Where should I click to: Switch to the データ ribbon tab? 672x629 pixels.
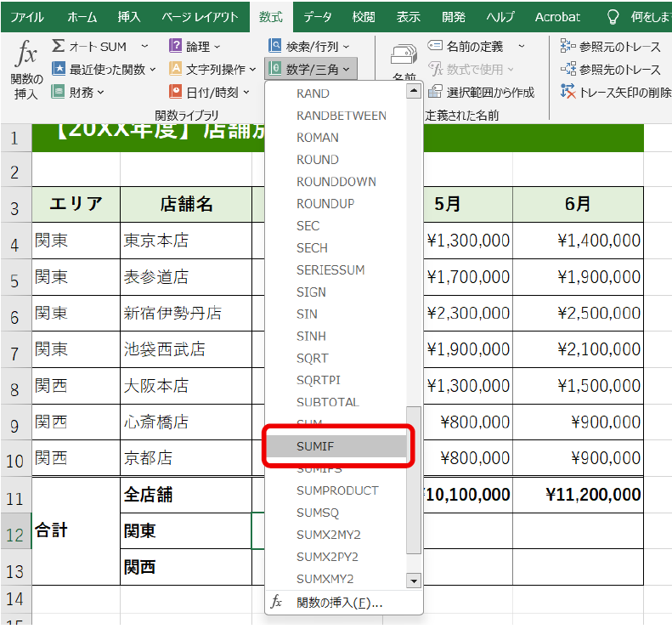(318, 16)
